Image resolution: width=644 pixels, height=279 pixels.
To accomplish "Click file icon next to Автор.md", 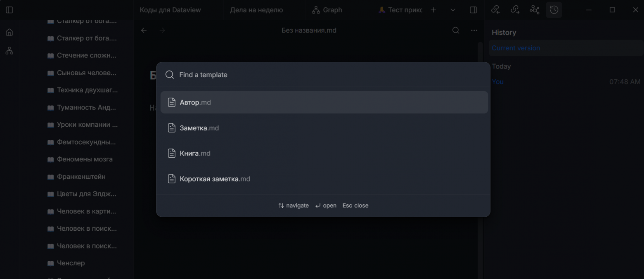I will click(172, 102).
